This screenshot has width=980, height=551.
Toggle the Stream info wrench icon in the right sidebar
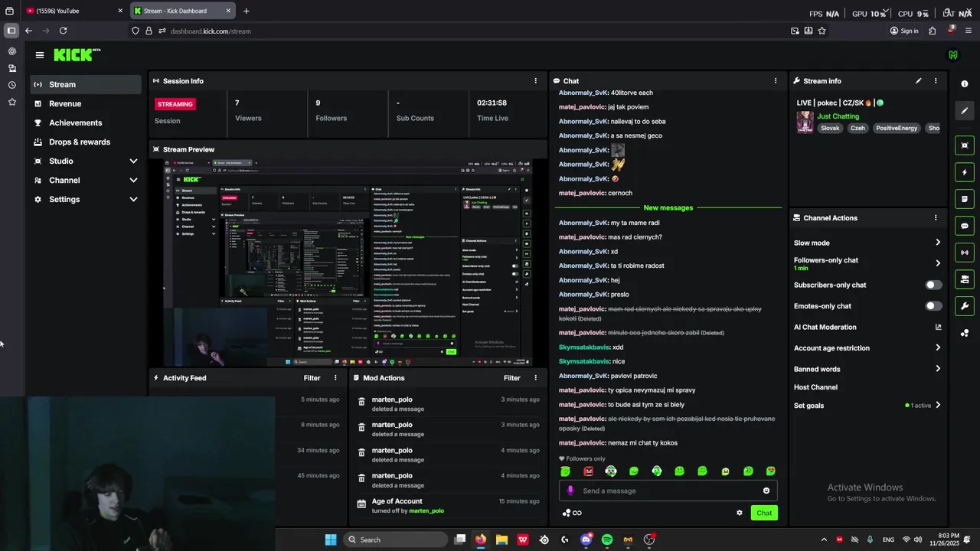click(965, 306)
